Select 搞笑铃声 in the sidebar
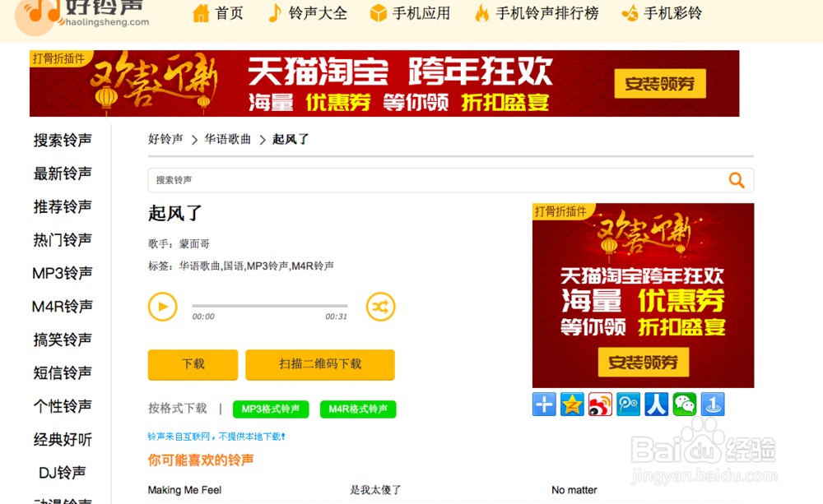 coord(63,340)
